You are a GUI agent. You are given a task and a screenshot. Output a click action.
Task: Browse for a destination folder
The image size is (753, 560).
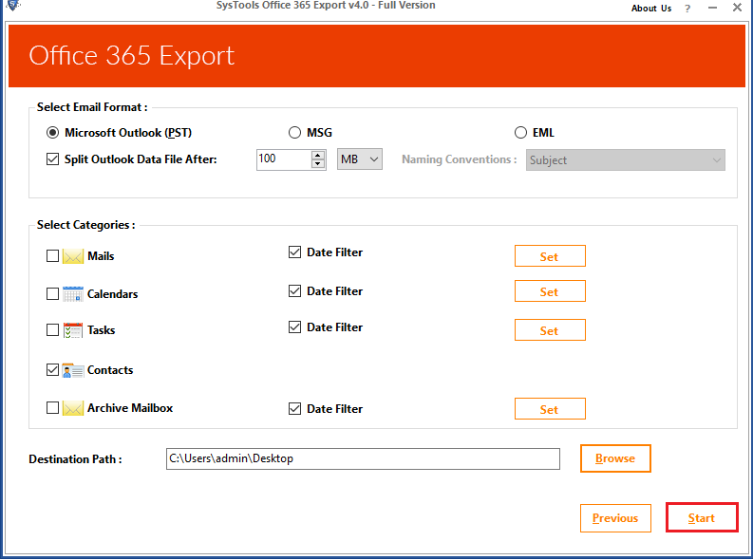pos(615,458)
